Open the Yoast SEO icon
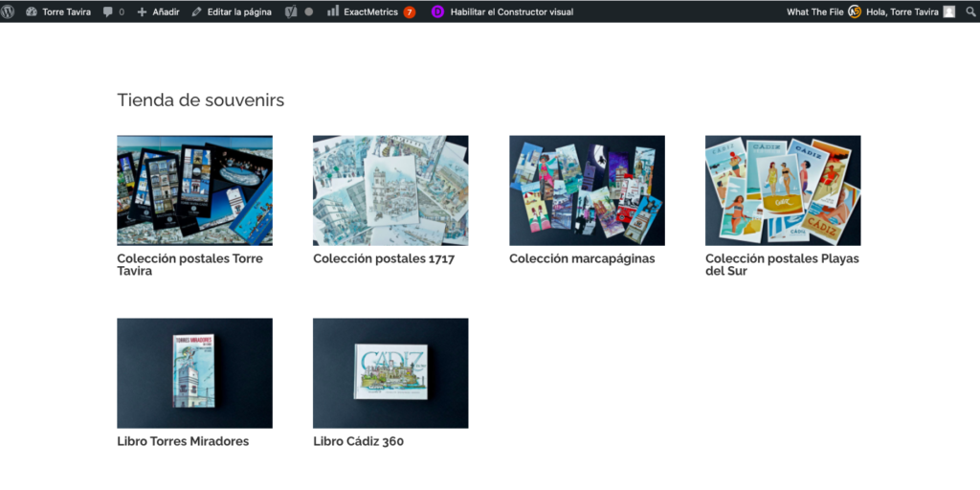 pyautogui.click(x=291, y=11)
